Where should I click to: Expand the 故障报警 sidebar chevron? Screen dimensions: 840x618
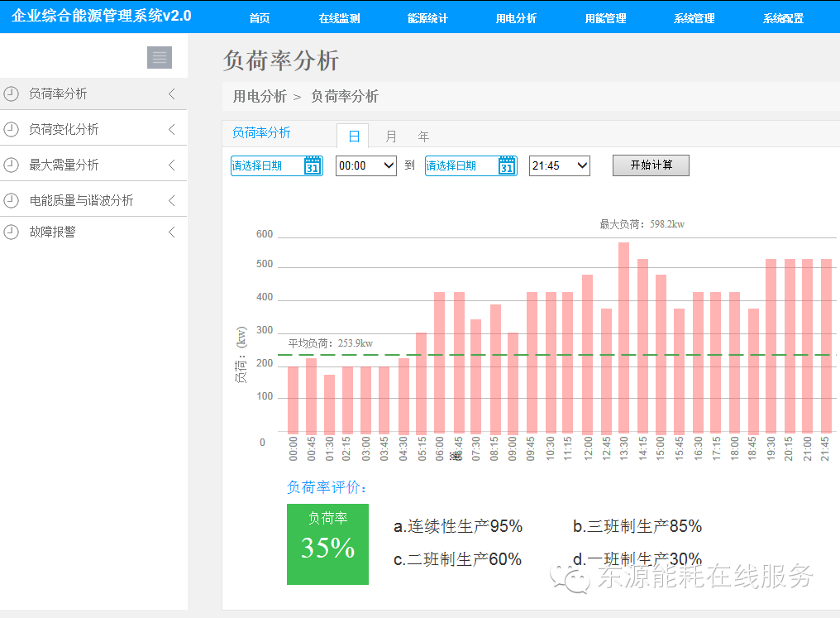172,232
